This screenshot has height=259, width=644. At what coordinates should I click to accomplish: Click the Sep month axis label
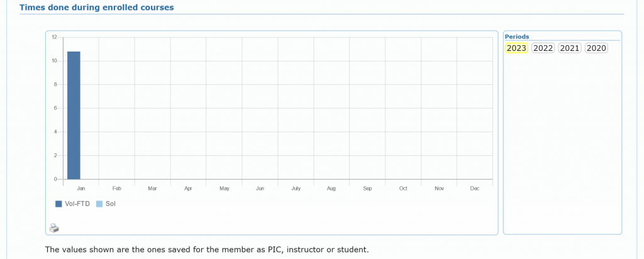coord(367,189)
